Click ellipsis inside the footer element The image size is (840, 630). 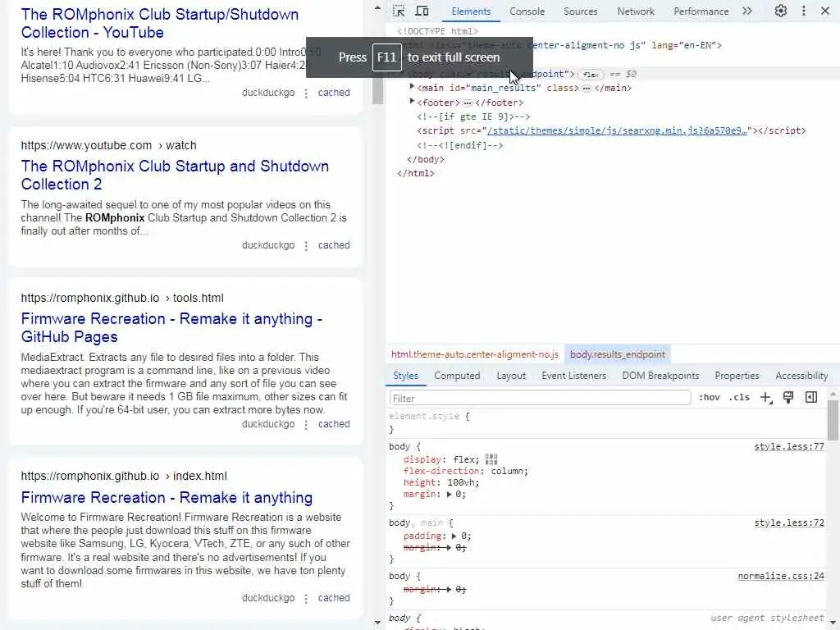[467, 103]
